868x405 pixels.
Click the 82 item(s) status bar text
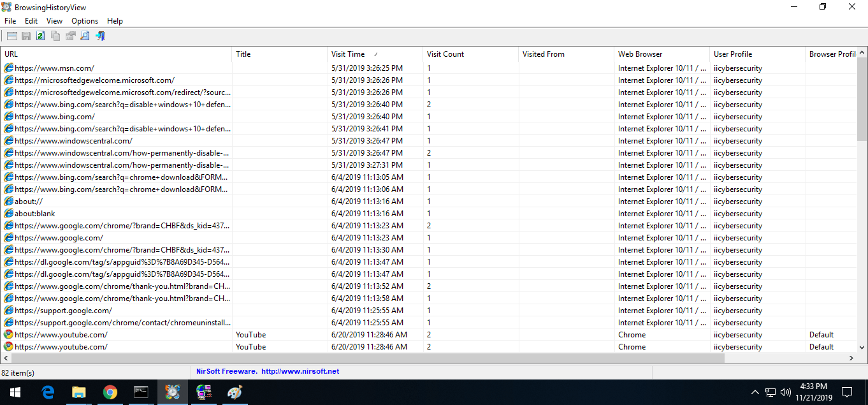click(18, 372)
